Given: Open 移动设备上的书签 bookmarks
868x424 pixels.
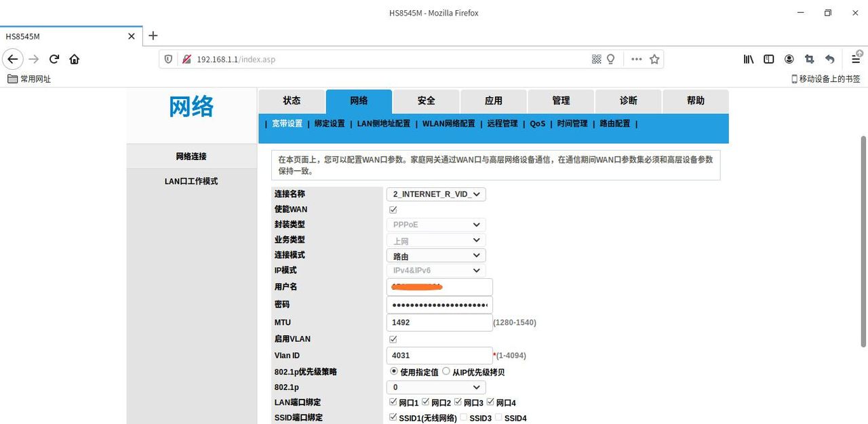Looking at the screenshot, I should [x=826, y=79].
